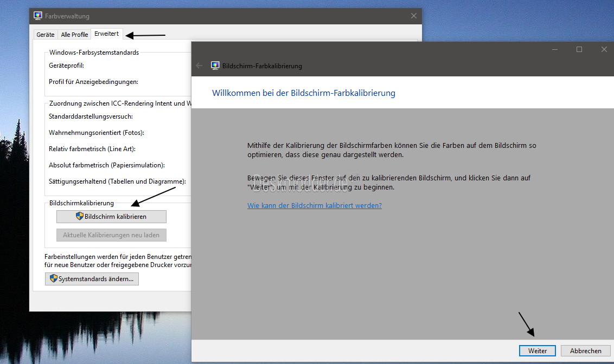
Task: Click the Bildschirm kalibrieren button
Action: click(x=111, y=217)
